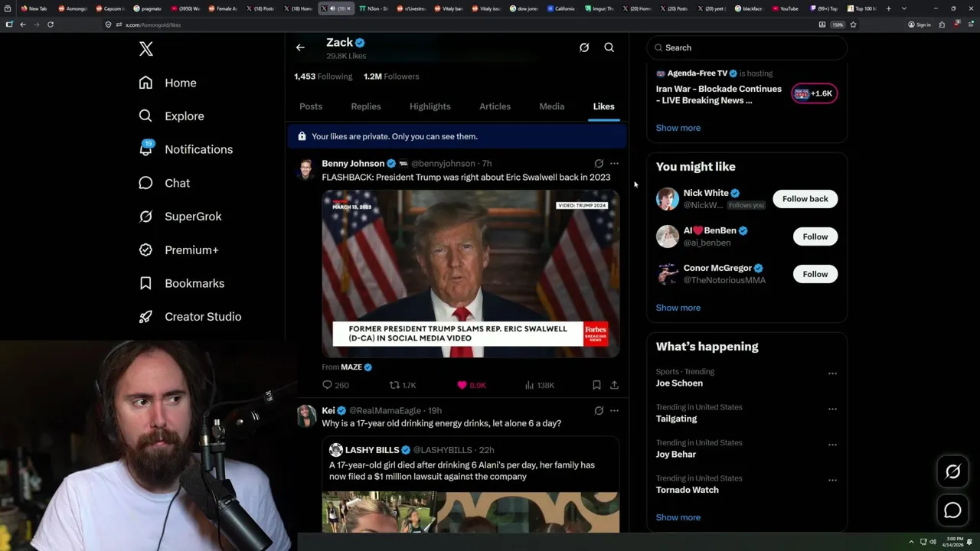The image size is (980, 551).
Task: Open Explore in the sidebar
Action: (171, 116)
